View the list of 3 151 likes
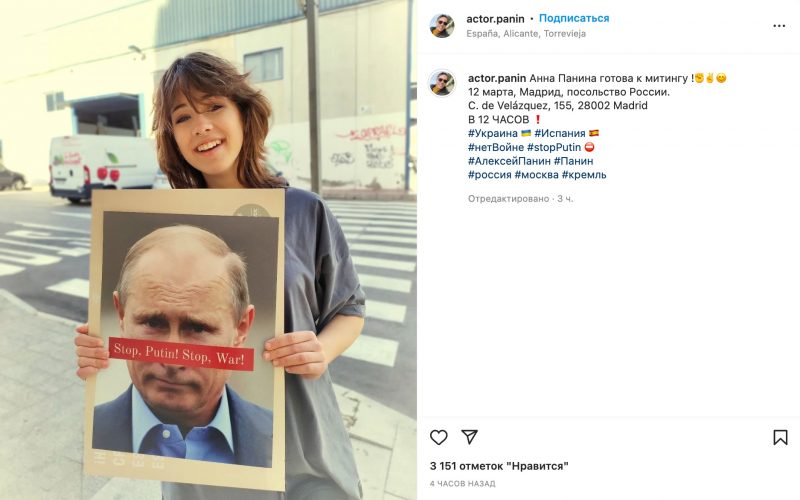Screen dimensions: 800x500 click(499, 466)
